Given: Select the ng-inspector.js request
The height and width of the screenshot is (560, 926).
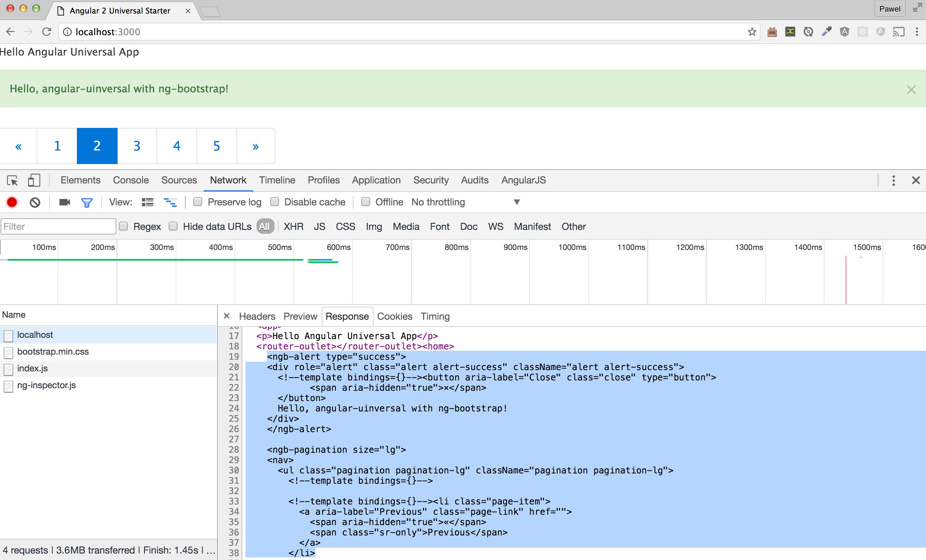Looking at the screenshot, I should [x=108, y=385].
